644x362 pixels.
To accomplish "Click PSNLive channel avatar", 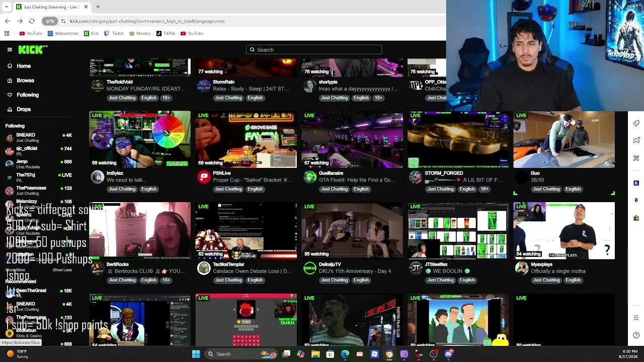I will [204, 177].
